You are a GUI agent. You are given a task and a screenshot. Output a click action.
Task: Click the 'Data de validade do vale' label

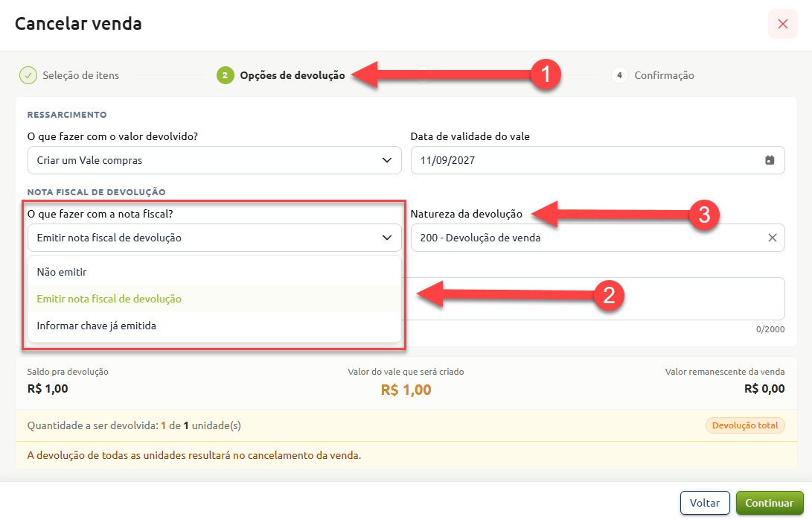(470, 136)
